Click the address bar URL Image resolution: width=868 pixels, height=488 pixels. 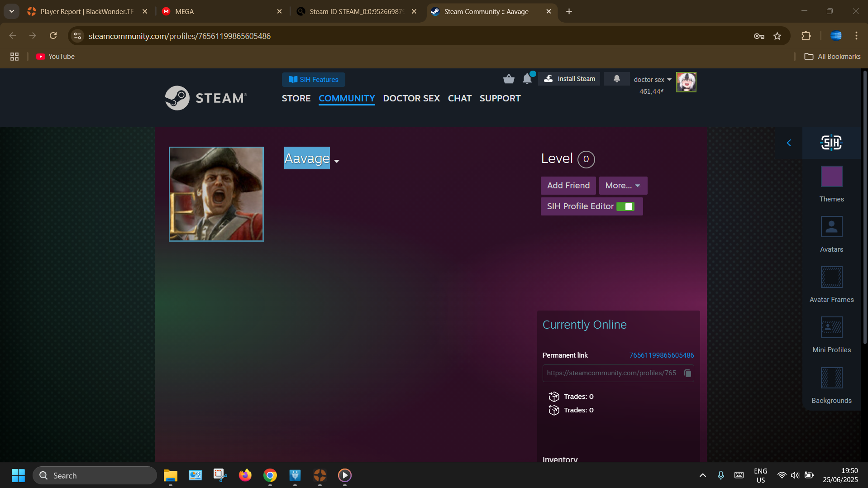pos(180,36)
